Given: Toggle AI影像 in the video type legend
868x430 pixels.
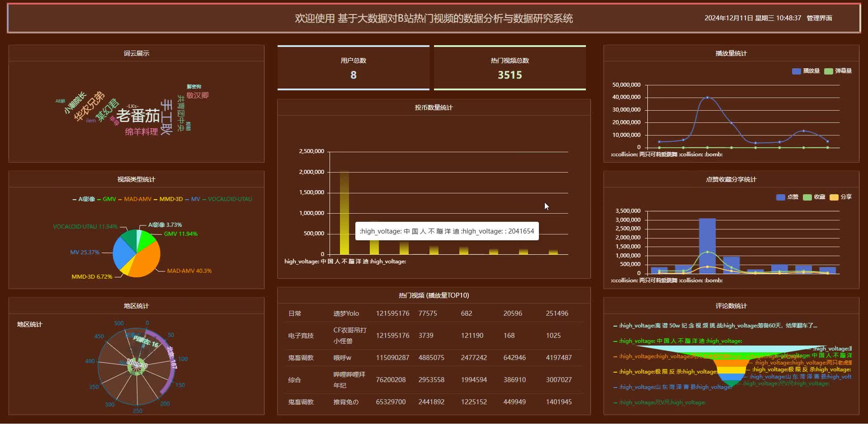Looking at the screenshot, I should coord(83,199).
